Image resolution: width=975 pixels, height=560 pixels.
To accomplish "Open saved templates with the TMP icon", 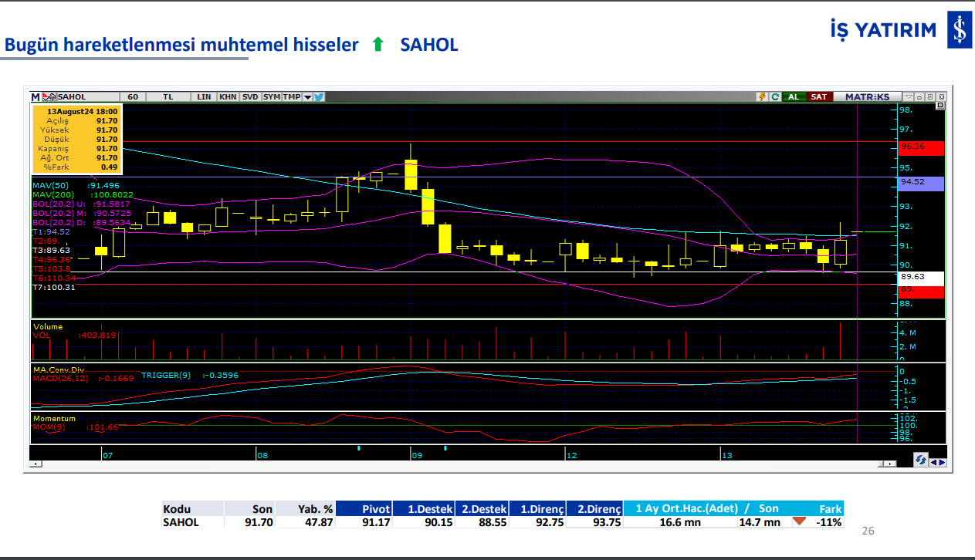I will point(292,96).
